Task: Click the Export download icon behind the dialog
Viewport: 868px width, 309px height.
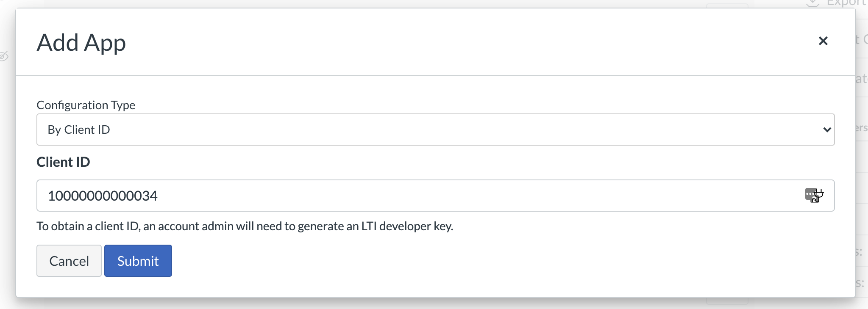Action: 812,3
